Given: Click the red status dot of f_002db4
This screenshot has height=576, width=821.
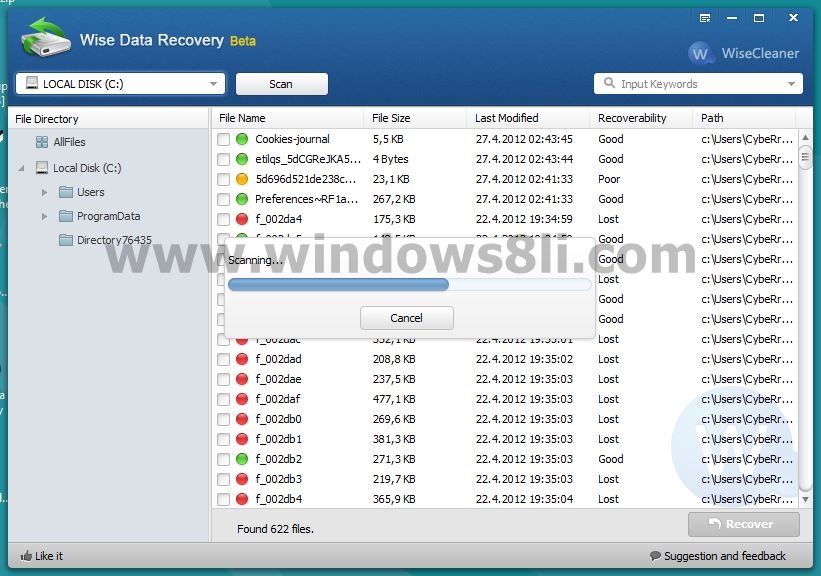Looking at the screenshot, I should [241, 499].
